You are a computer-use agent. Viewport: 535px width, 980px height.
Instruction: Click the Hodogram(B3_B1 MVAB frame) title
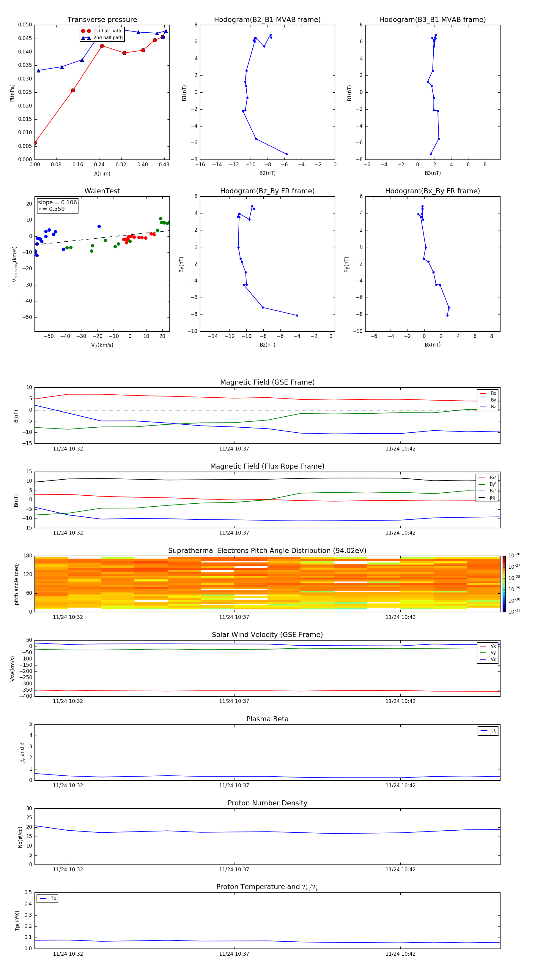[x=432, y=20]
